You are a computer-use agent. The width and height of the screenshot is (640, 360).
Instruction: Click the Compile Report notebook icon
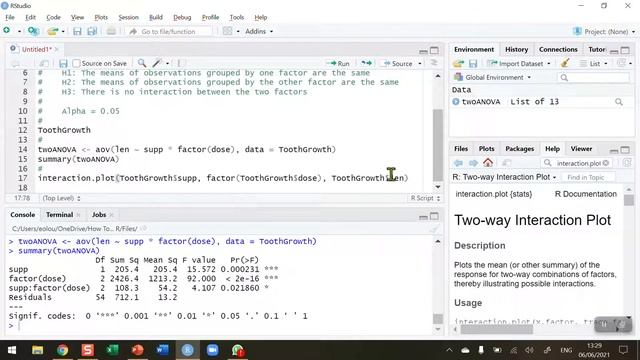pos(182,63)
